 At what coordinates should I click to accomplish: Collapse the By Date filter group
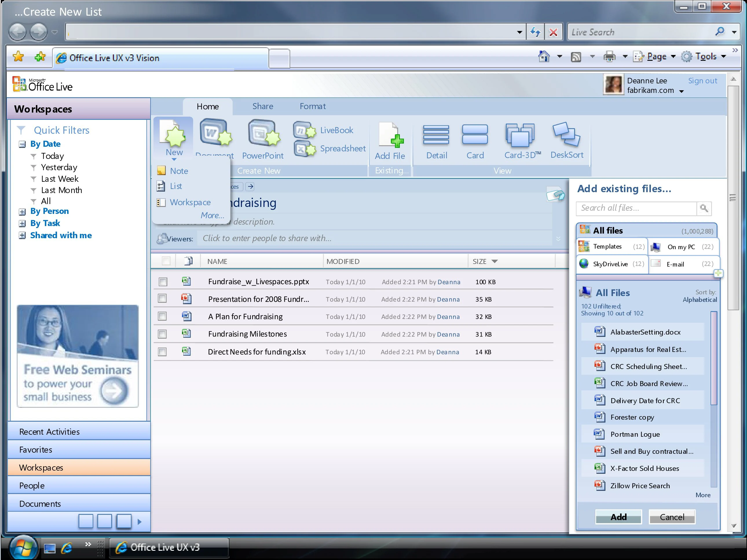click(22, 144)
